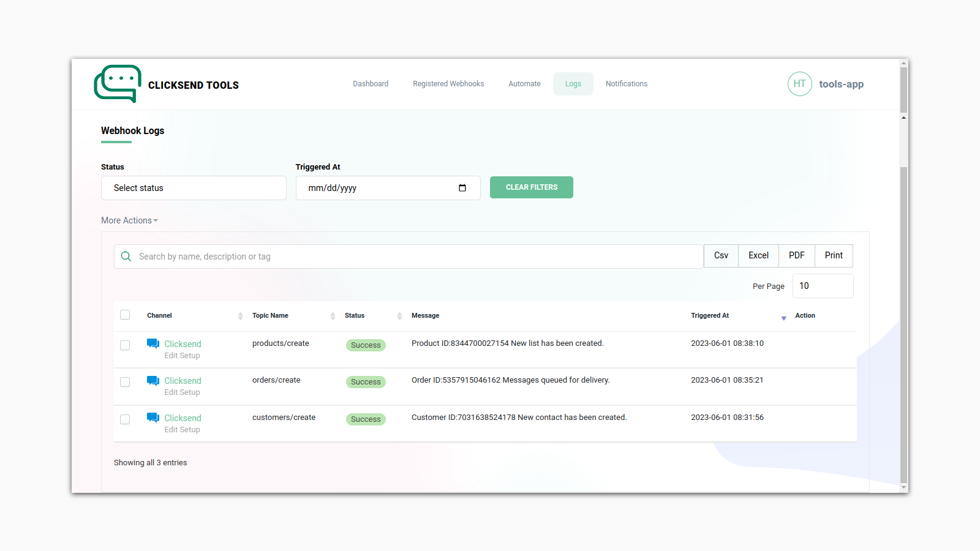Check the products/create log row checkbox
Image resolution: width=980 pixels, height=551 pixels.
pos(125,345)
